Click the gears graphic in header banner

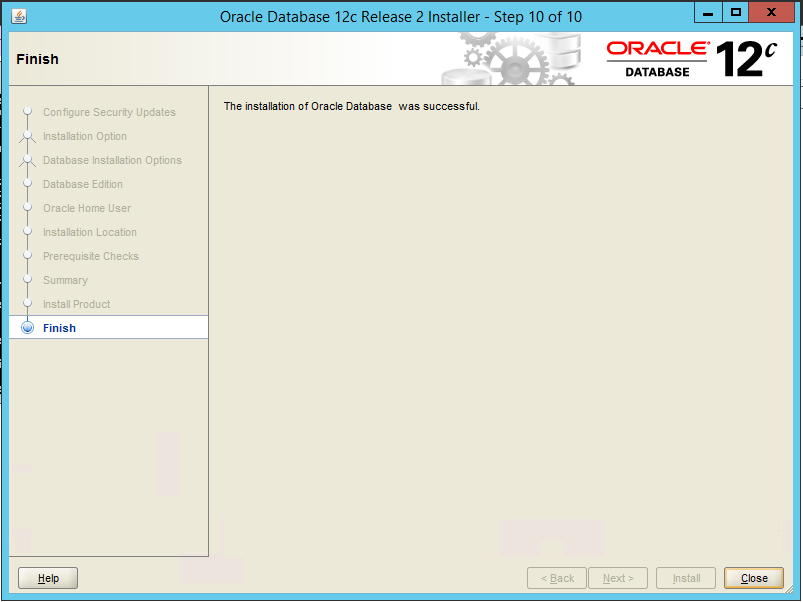512,59
